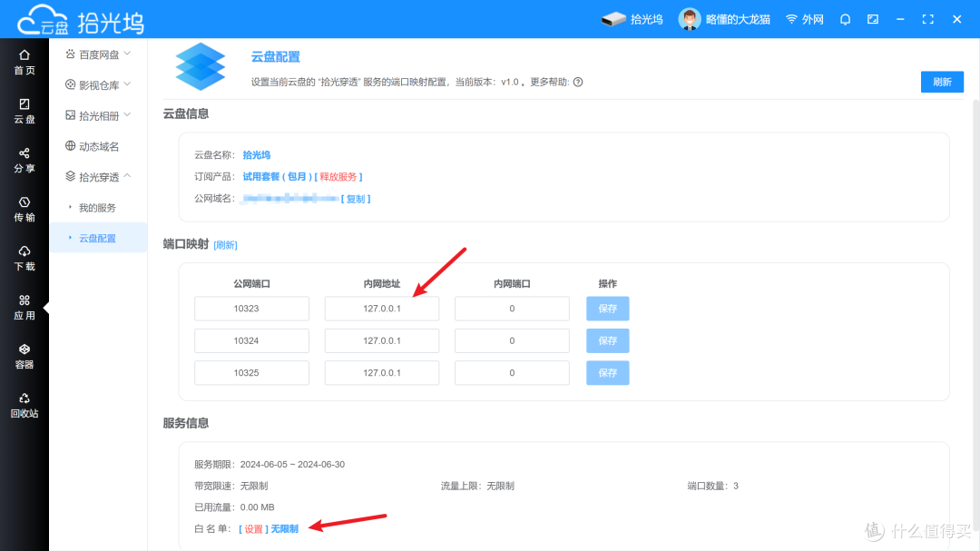Open the 首页 home sidebar icon
This screenshot has width=980, height=551.
coord(24,62)
